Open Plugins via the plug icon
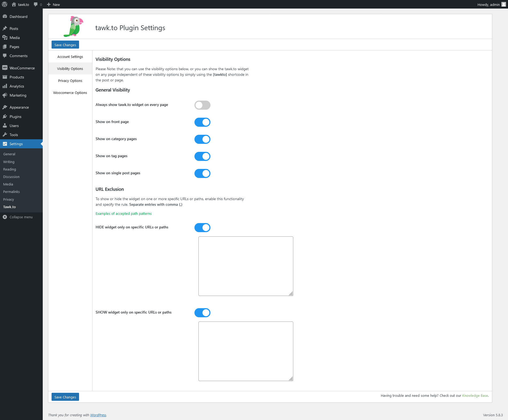Screen dimensions: 508x420 click(5, 116)
